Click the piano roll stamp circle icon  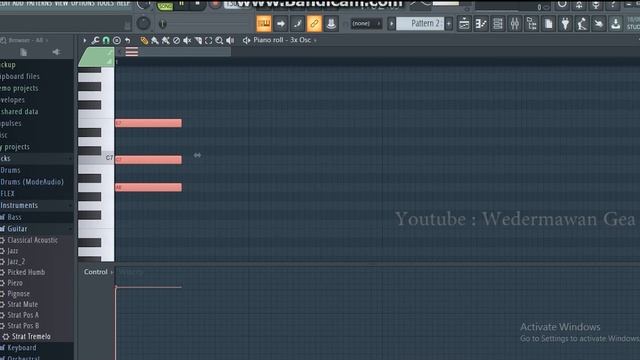117,40
